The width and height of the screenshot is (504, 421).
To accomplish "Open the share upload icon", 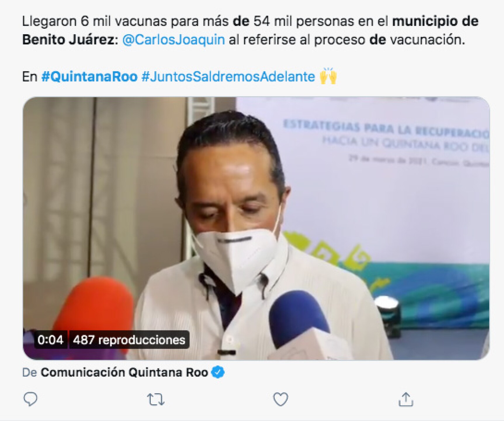I will pyautogui.click(x=406, y=399).
